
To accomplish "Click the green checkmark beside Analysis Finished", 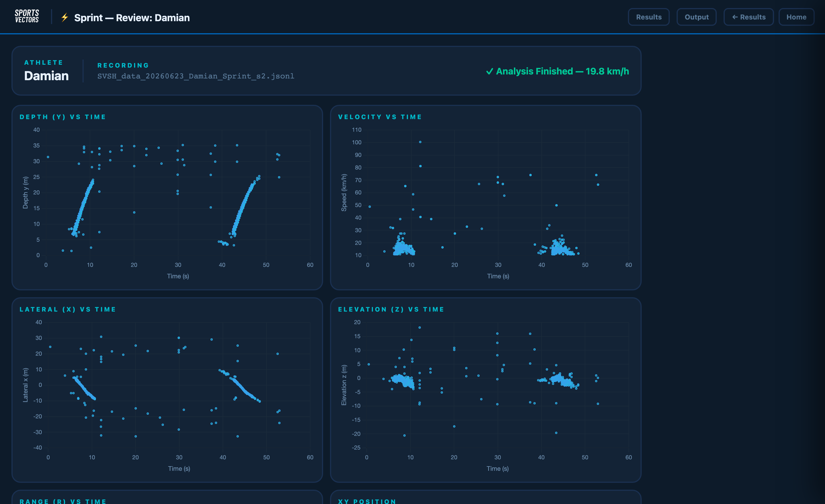I will [490, 71].
